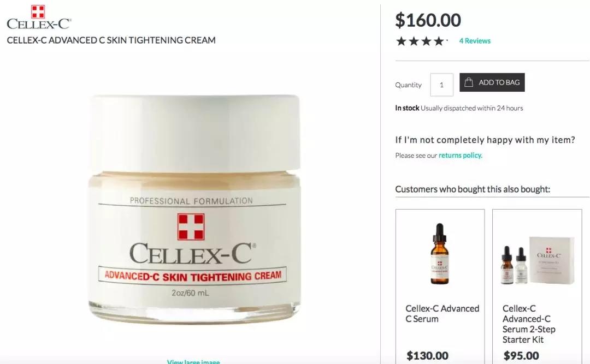Open the 2-Step Starter Kit thumbnail
Screen dimensions: 590x364
538,260
